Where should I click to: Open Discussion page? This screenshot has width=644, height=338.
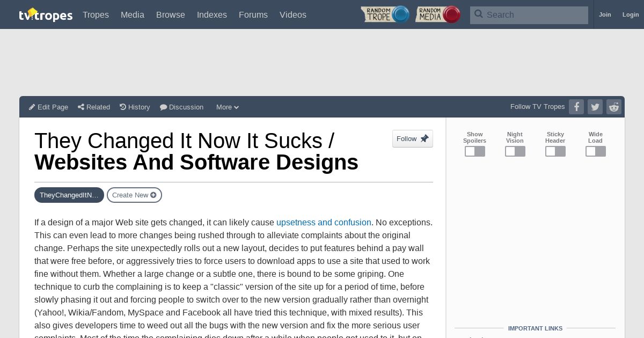coord(182,107)
